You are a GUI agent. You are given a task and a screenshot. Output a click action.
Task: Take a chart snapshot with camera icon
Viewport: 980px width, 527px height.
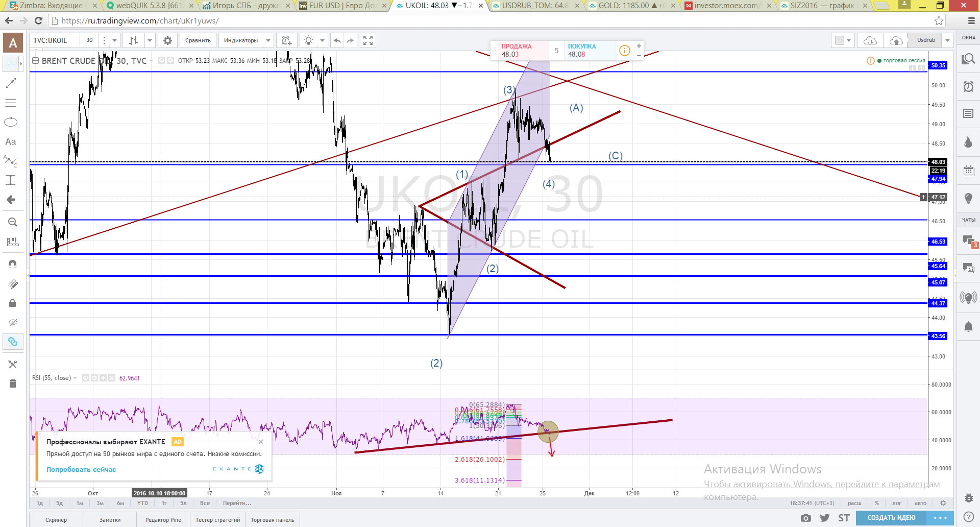806,518
